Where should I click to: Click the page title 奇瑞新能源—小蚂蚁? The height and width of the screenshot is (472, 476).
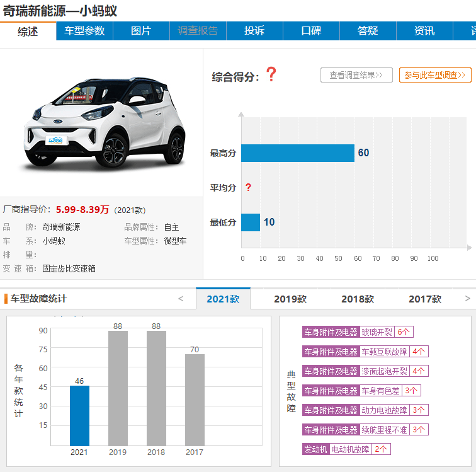tap(60, 11)
